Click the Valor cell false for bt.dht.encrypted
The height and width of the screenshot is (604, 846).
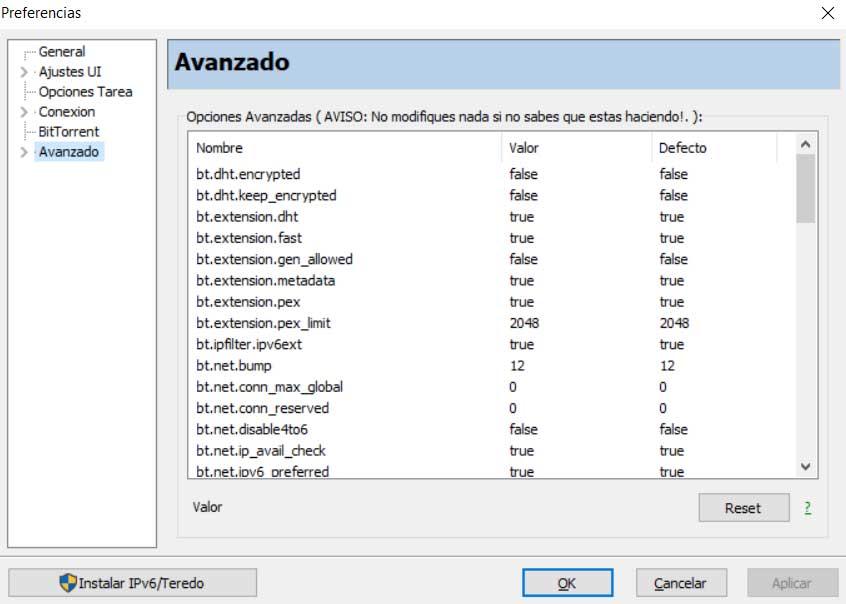point(523,174)
